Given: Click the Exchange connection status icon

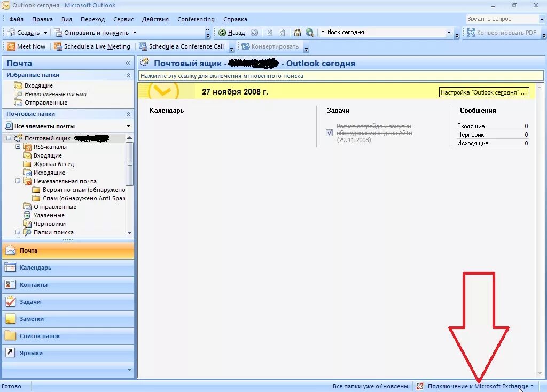Looking at the screenshot, I should tap(420, 386).
